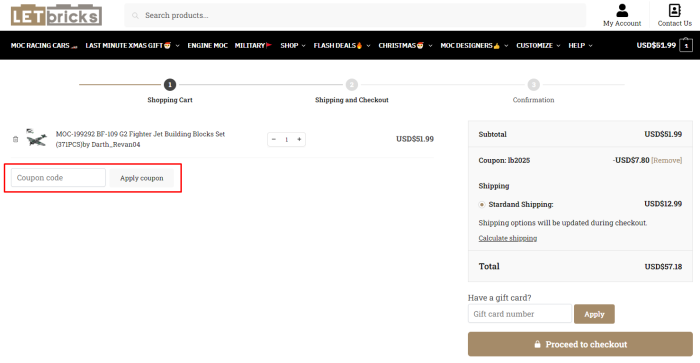Click the Subtotal USD$51.99 amount
This screenshot has height=363, width=700.
coord(663,134)
